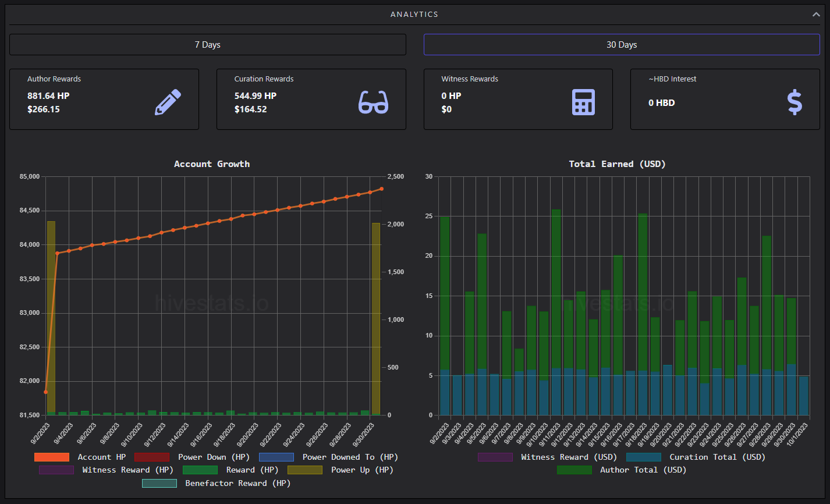
Task: Click the 9/11/2023 earnings bar
Action: tap(556, 313)
